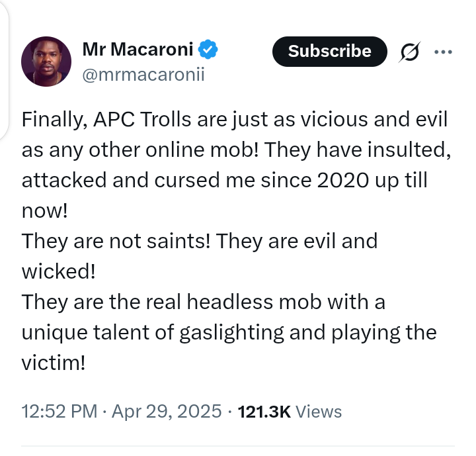Click the blue verified badge
Image resolution: width=476 pixels, height=456 pixels.
(x=210, y=49)
